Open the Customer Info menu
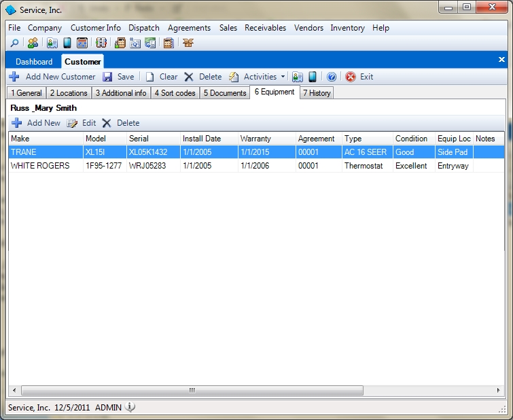513x420 pixels. (x=96, y=28)
